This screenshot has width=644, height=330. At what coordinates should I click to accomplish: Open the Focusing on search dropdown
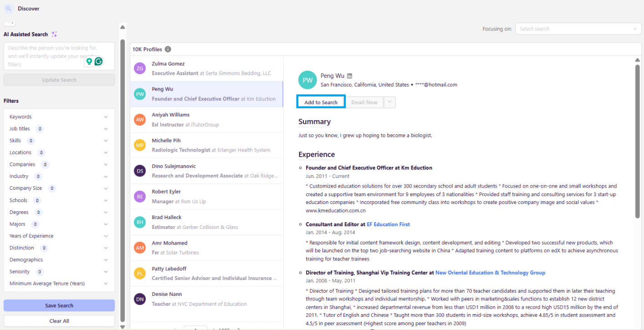(578, 29)
